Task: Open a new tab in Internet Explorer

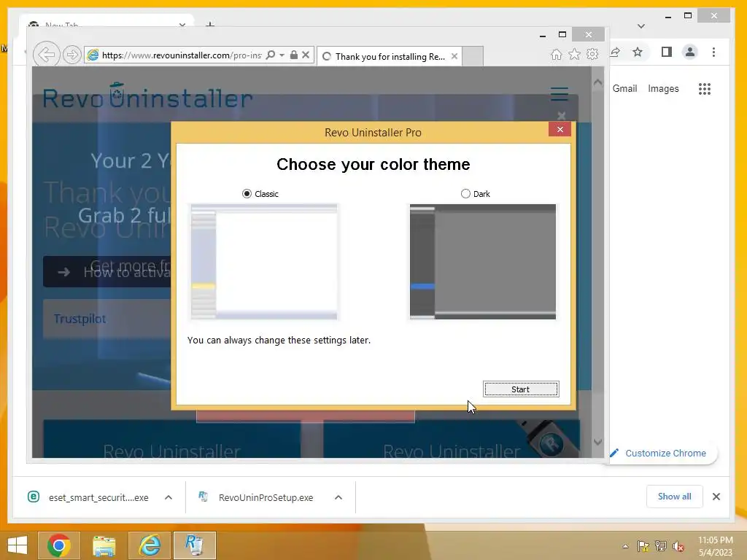Action: click(473, 56)
